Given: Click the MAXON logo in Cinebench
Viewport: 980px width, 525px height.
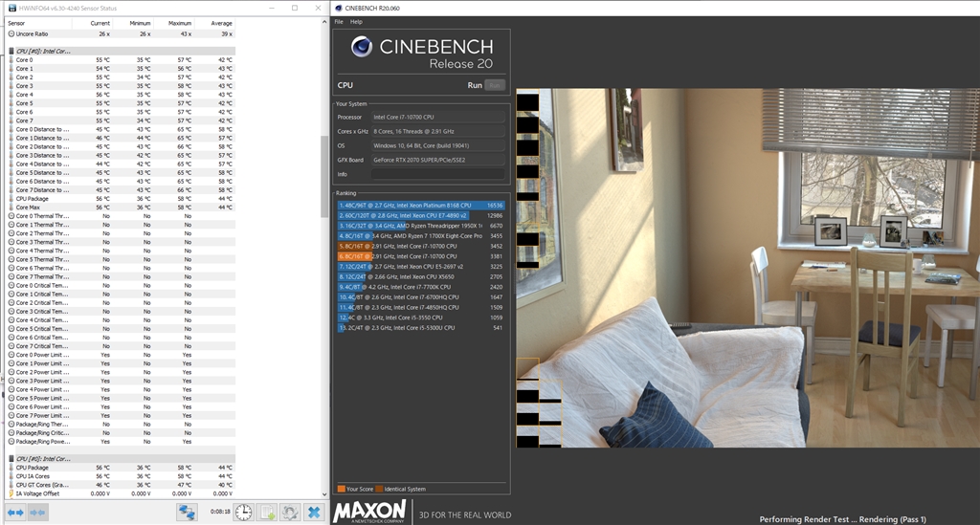Looking at the screenshot, I should tap(370, 512).
